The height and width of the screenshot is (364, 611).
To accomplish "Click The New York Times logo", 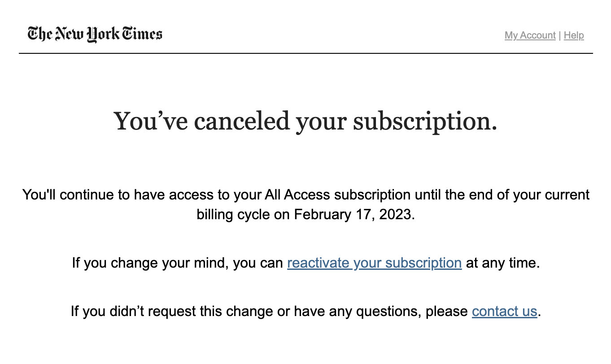I will point(95,34).
